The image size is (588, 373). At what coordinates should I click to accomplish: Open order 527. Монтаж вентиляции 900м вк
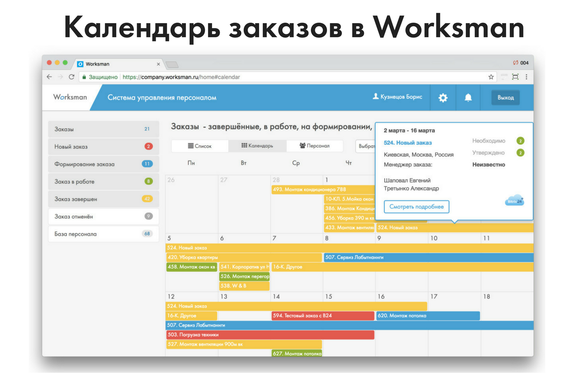(x=244, y=344)
